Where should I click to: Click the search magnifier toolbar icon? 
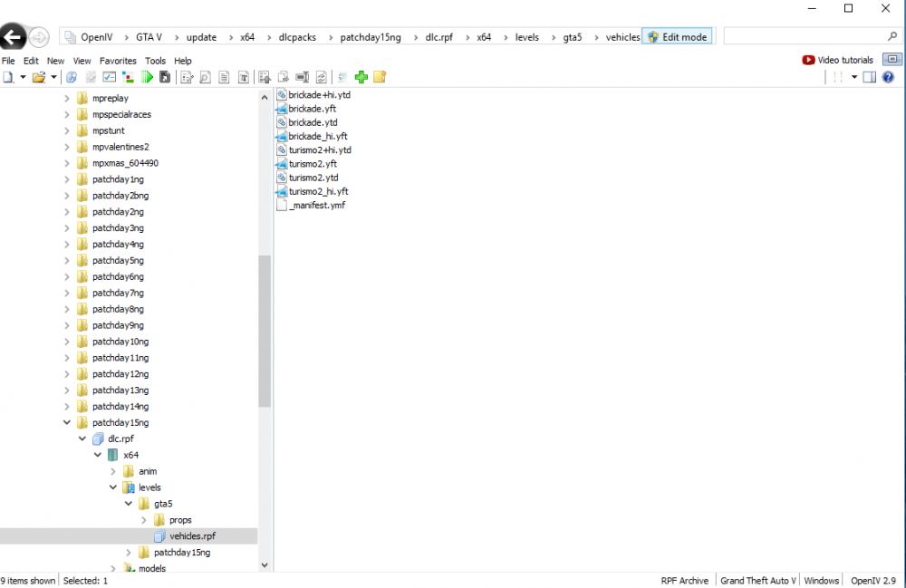(x=72, y=77)
